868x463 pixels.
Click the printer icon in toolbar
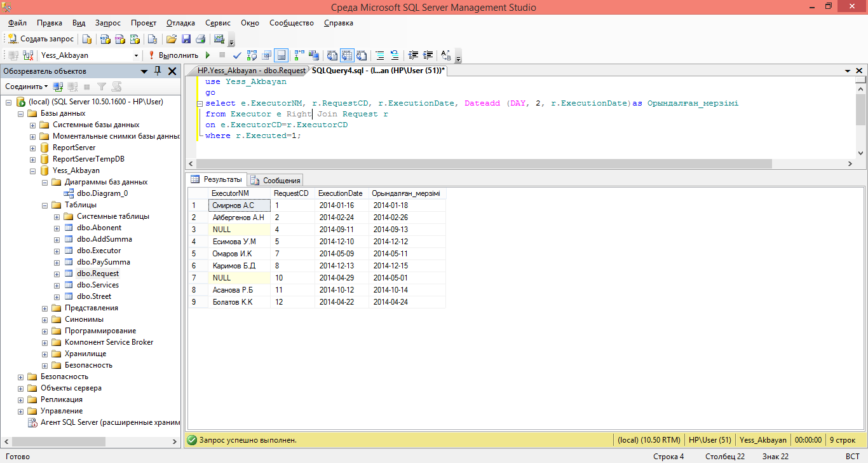[x=200, y=39]
